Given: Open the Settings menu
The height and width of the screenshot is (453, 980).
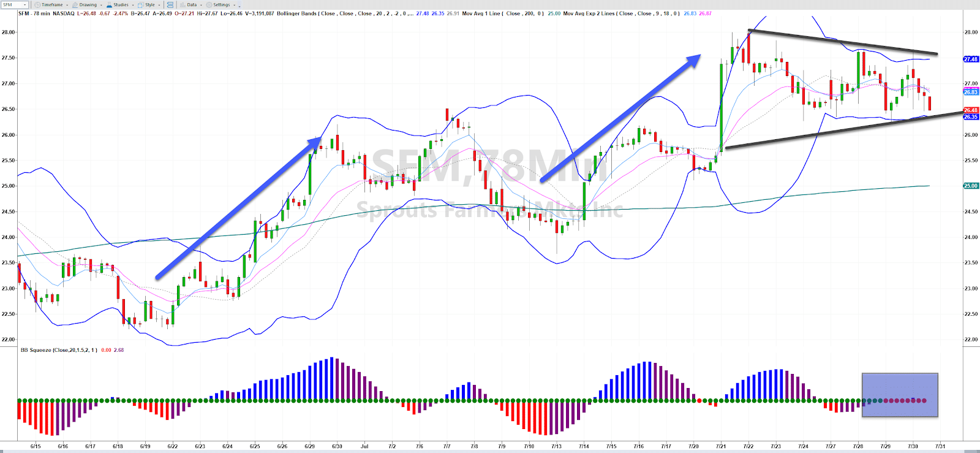Looking at the screenshot, I should click(x=221, y=5).
